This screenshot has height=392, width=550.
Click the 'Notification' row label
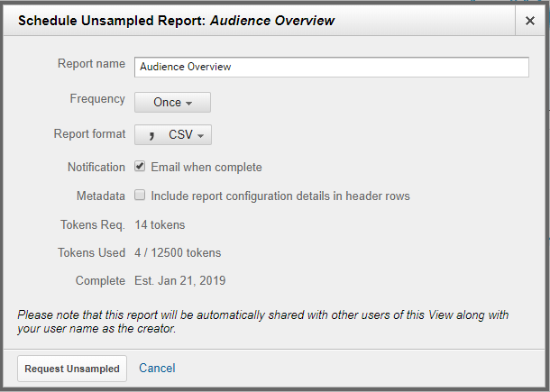click(x=96, y=168)
